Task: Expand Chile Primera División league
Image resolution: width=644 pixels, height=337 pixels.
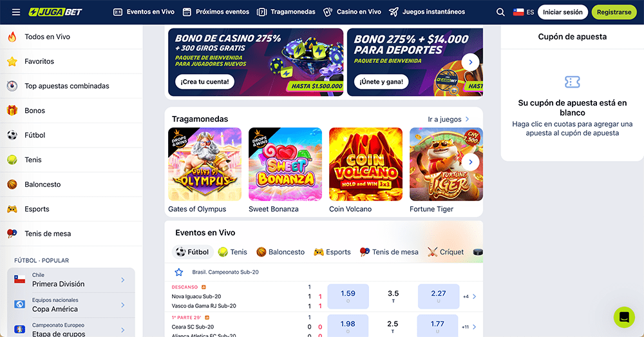Action: 71,280
